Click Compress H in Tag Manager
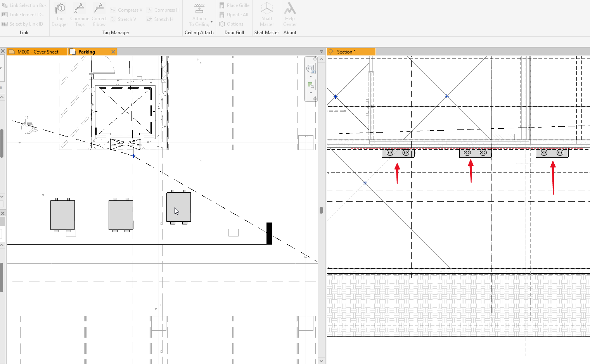The height and width of the screenshot is (364, 590). coord(163,10)
